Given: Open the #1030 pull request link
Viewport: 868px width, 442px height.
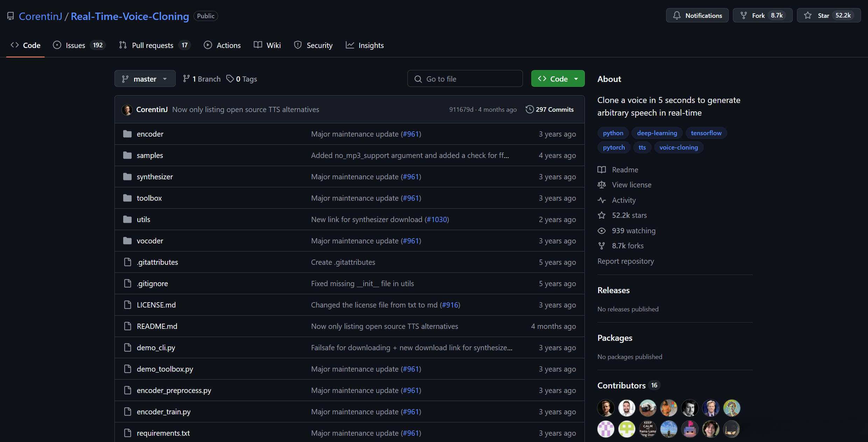Looking at the screenshot, I should click(x=436, y=220).
